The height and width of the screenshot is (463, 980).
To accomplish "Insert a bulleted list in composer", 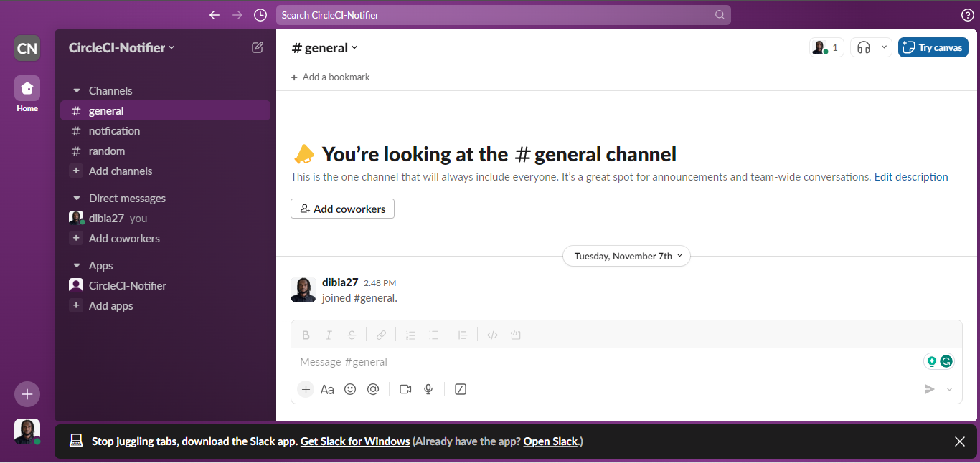I will [433, 335].
